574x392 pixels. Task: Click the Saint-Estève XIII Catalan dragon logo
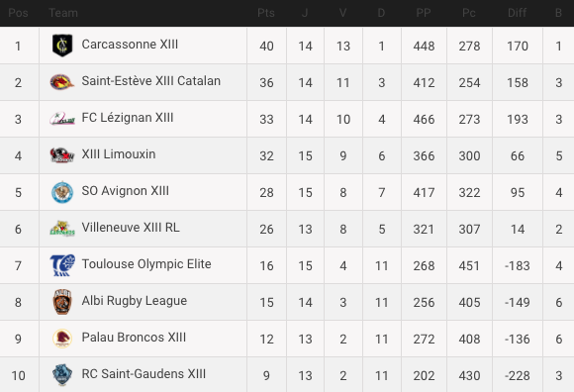point(62,82)
